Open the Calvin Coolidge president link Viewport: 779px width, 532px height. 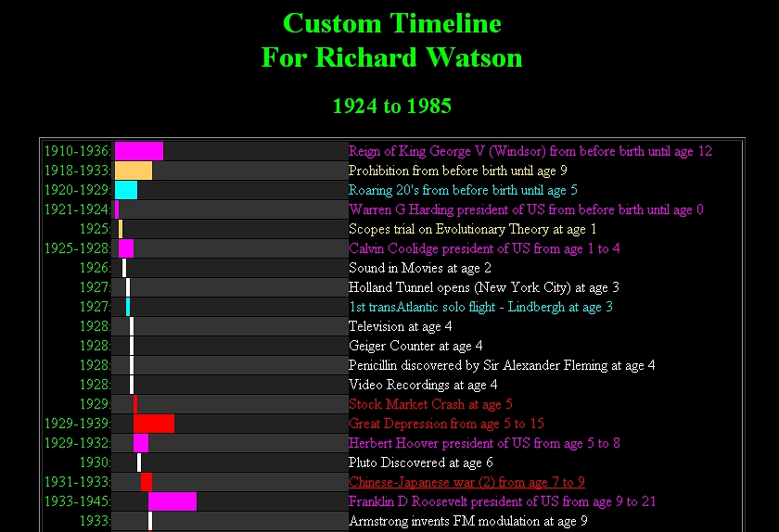pos(484,248)
